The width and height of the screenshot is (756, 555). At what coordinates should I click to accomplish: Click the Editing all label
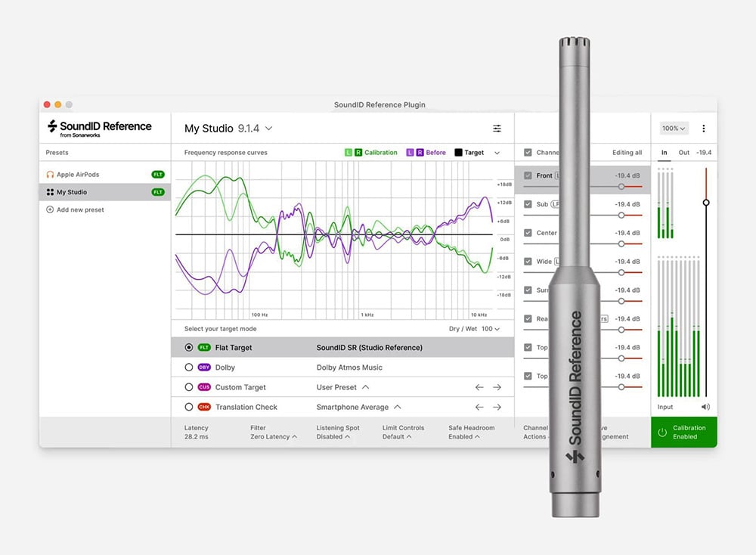(627, 153)
